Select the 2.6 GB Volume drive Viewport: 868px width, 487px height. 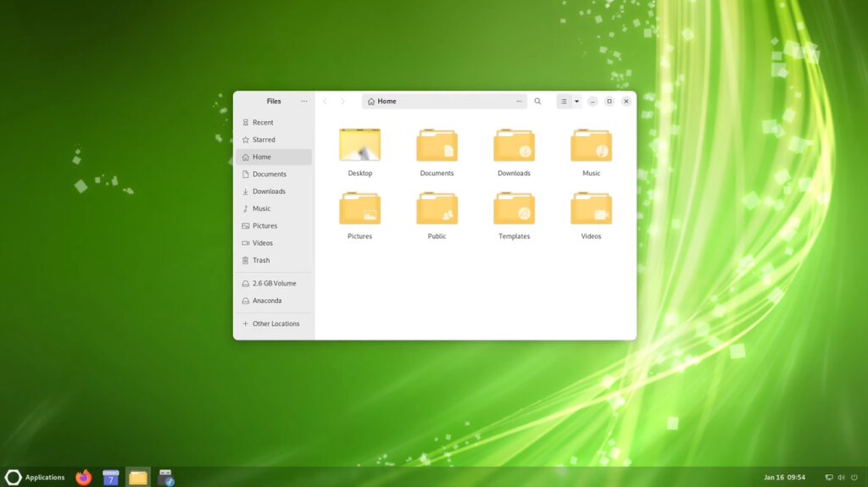tap(274, 284)
